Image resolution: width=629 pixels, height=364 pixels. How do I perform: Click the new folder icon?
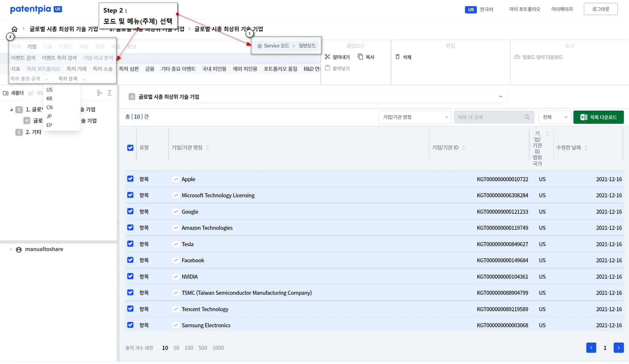6,93
